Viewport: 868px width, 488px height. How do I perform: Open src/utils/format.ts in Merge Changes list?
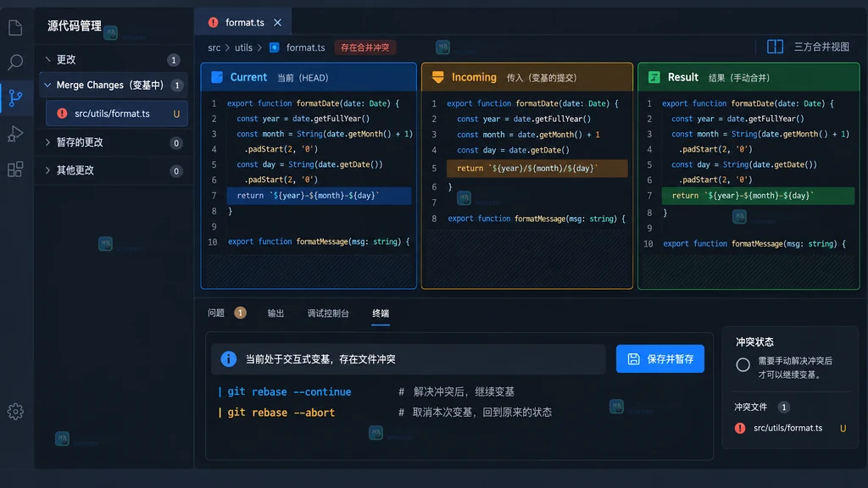click(x=117, y=114)
